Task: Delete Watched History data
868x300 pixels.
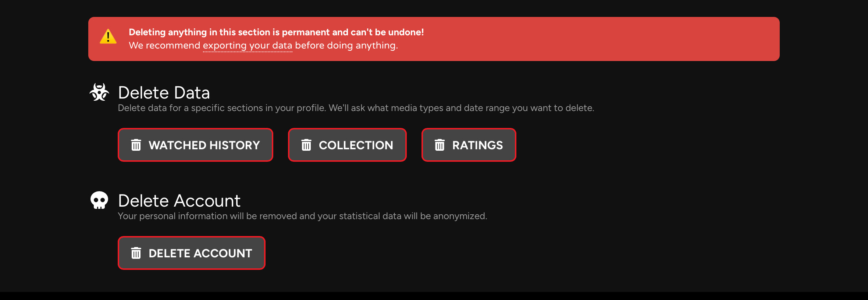Action: [x=195, y=145]
